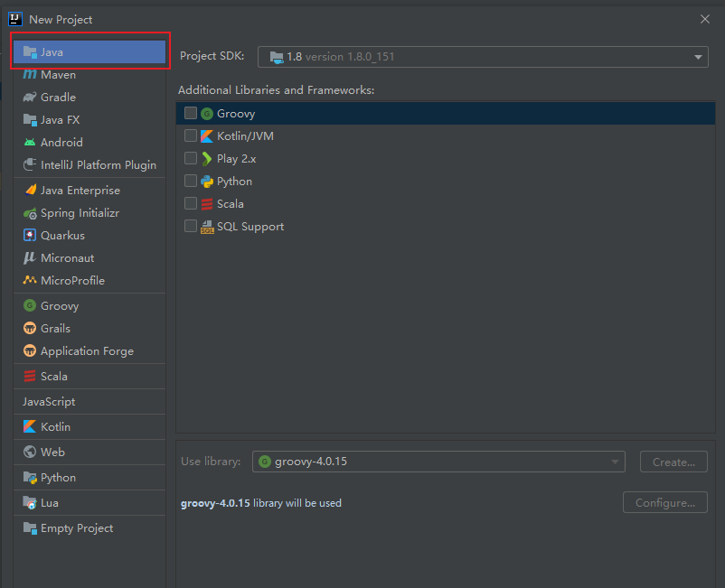
Task: Tick the Scala framework checkbox
Action: point(191,203)
